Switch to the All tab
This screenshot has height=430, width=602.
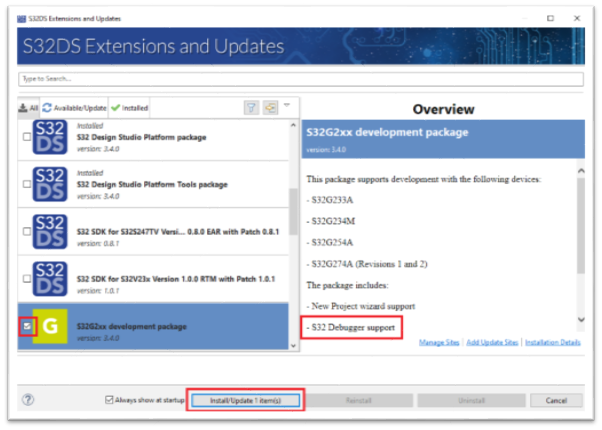point(29,108)
